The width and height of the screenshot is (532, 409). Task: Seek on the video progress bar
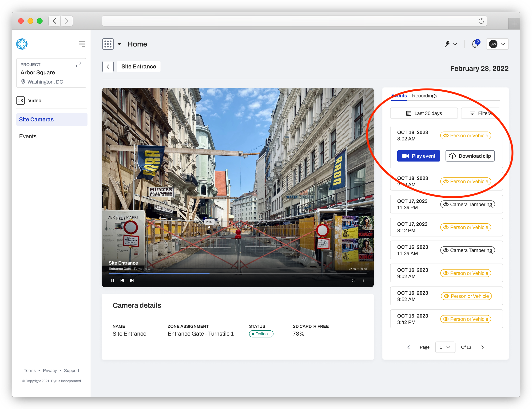pos(238,273)
